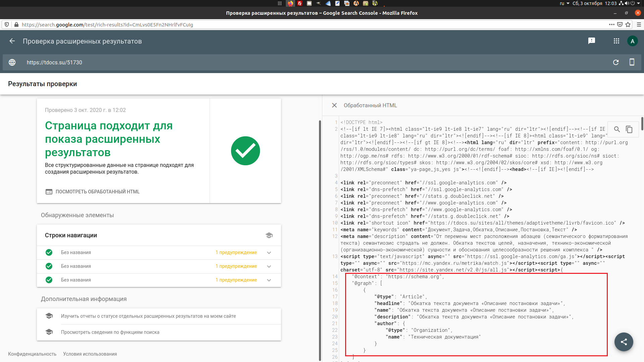Open the Firefox hamburger menu
The height and width of the screenshot is (362, 644).
pos(639,24)
